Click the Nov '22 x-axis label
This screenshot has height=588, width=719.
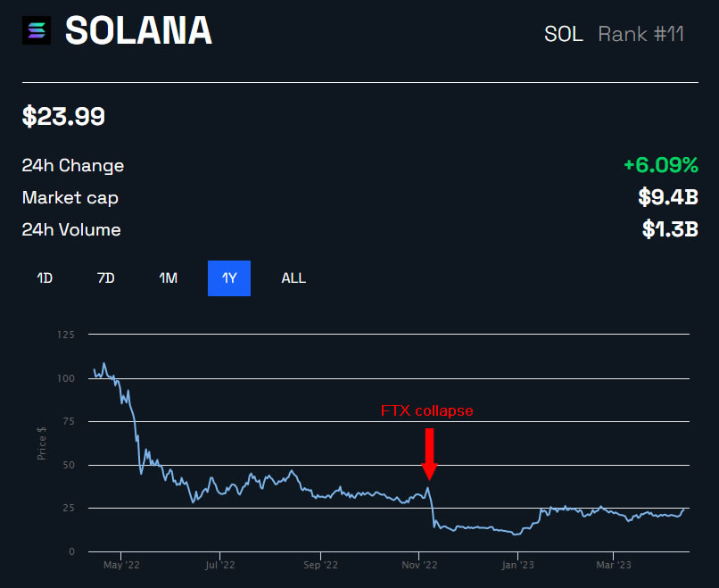click(x=419, y=565)
